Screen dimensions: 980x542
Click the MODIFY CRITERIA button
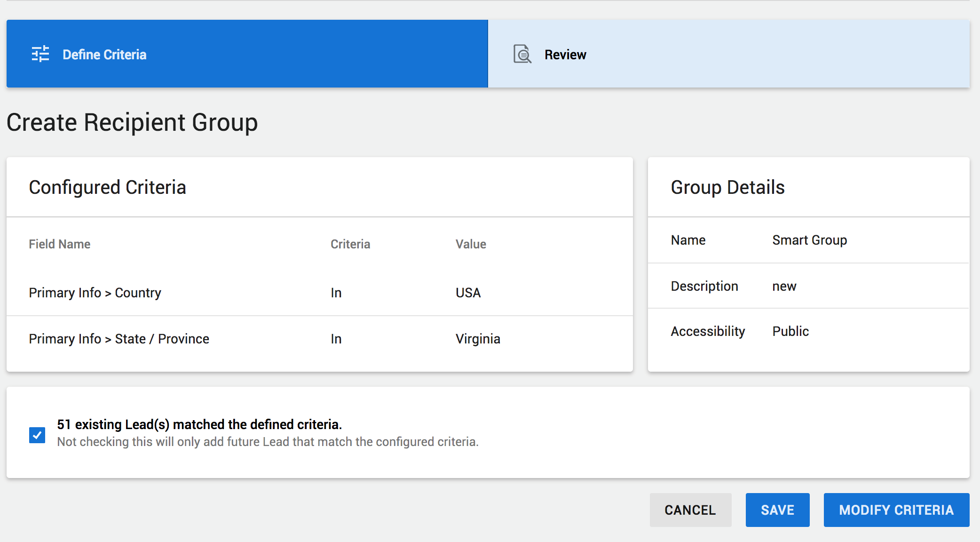tap(897, 510)
